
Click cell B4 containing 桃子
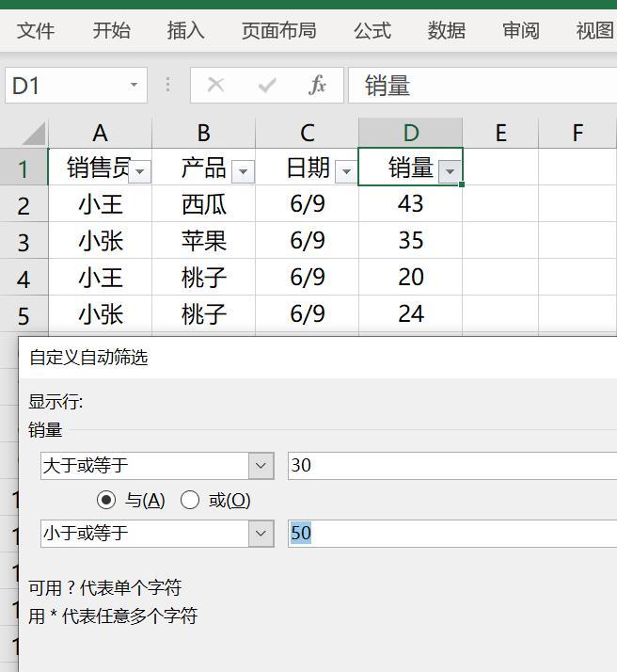click(x=204, y=278)
